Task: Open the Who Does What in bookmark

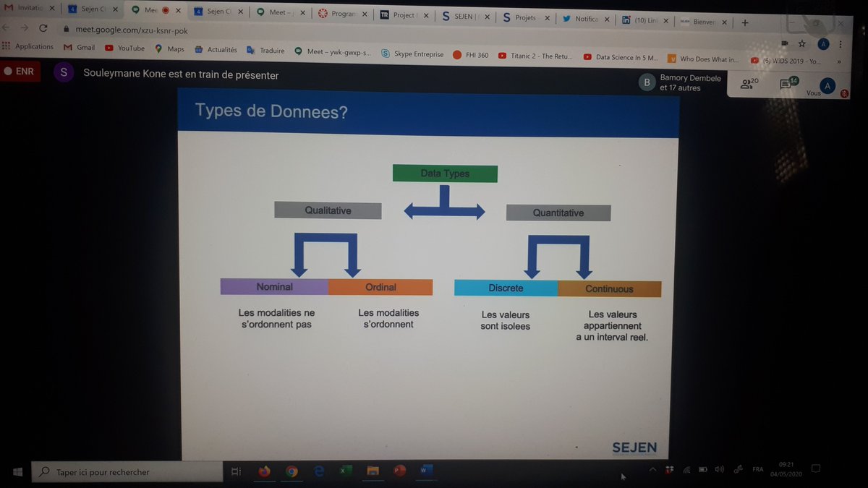Action: tap(704, 59)
